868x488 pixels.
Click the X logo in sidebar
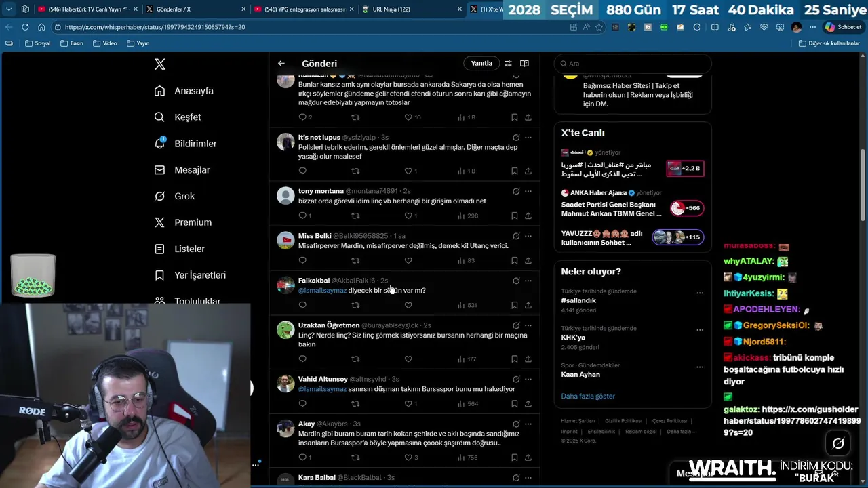tap(160, 64)
